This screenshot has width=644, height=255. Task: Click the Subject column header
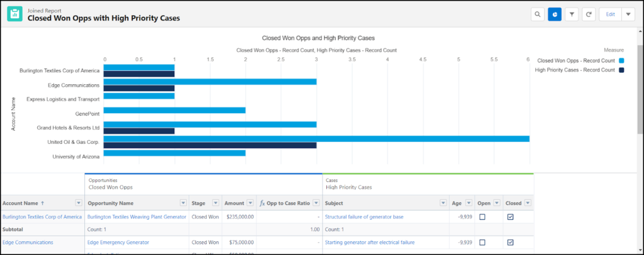(x=334, y=203)
